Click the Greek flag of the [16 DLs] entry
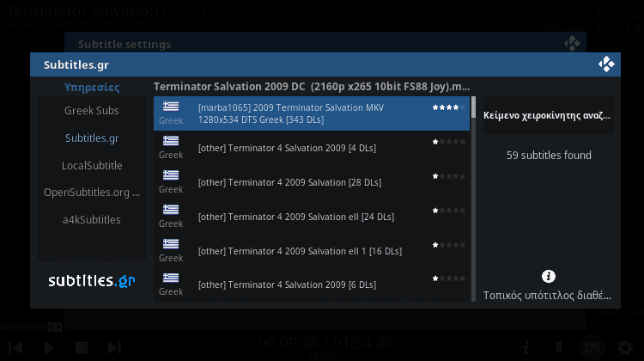Viewport: 644px width, 361px height. pyautogui.click(x=171, y=244)
